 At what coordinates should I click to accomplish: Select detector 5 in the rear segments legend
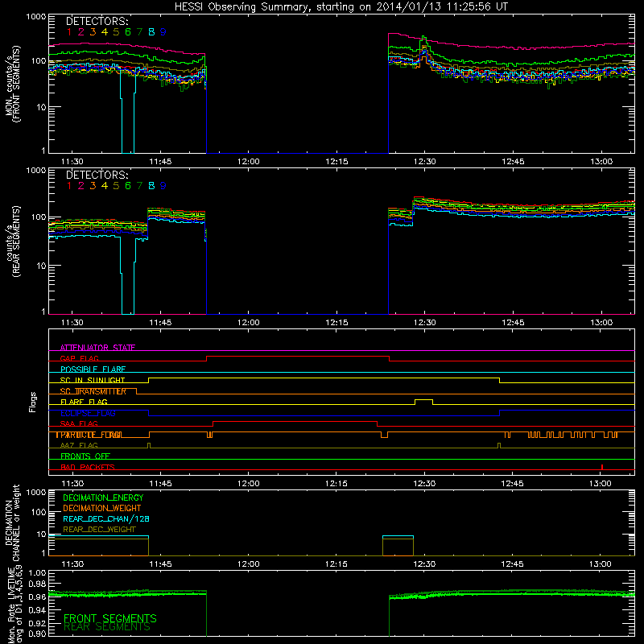point(116,186)
